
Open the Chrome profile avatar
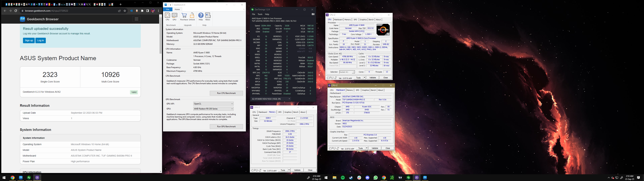coord(153,11)
